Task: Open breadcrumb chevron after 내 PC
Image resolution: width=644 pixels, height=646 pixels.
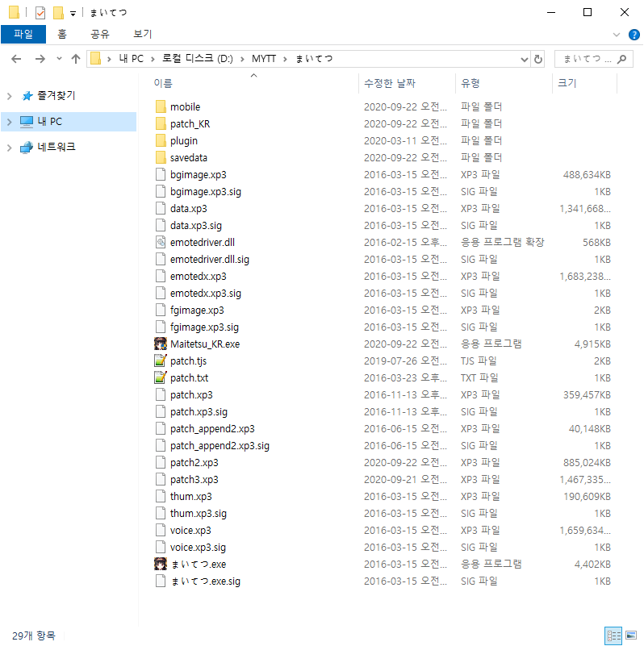Action: pos(153,59)
